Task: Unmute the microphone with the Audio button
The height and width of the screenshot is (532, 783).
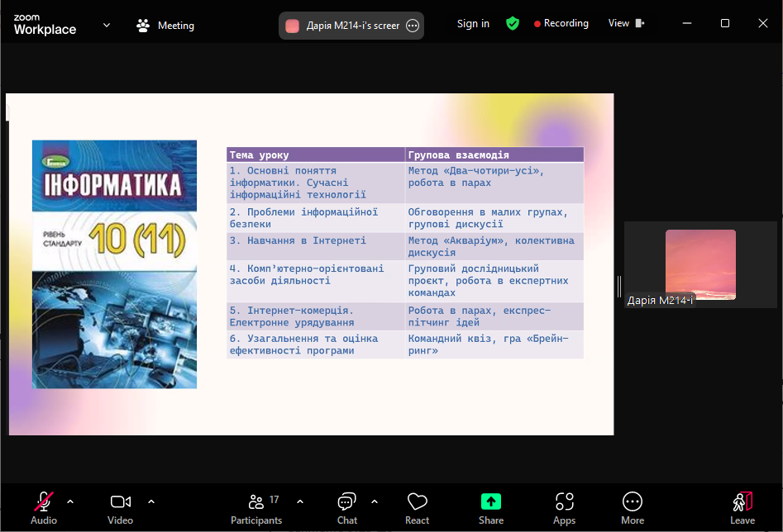Action: pos(44,507)
